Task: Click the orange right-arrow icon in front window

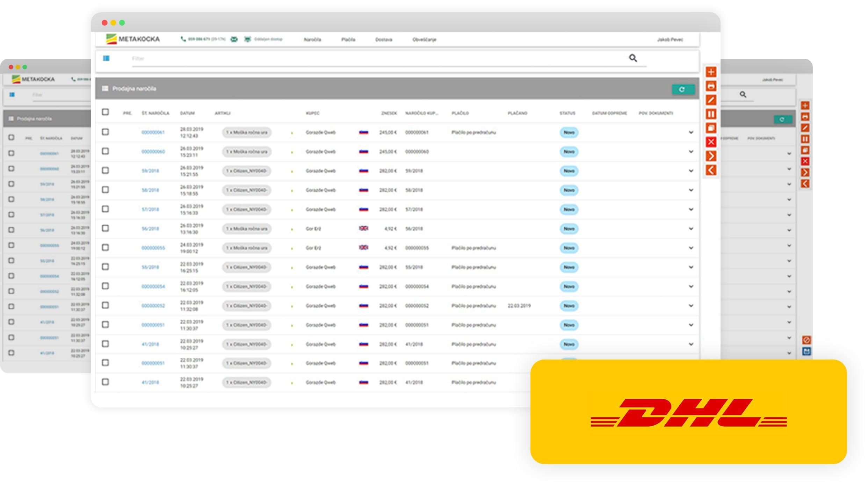Action: 711,156
